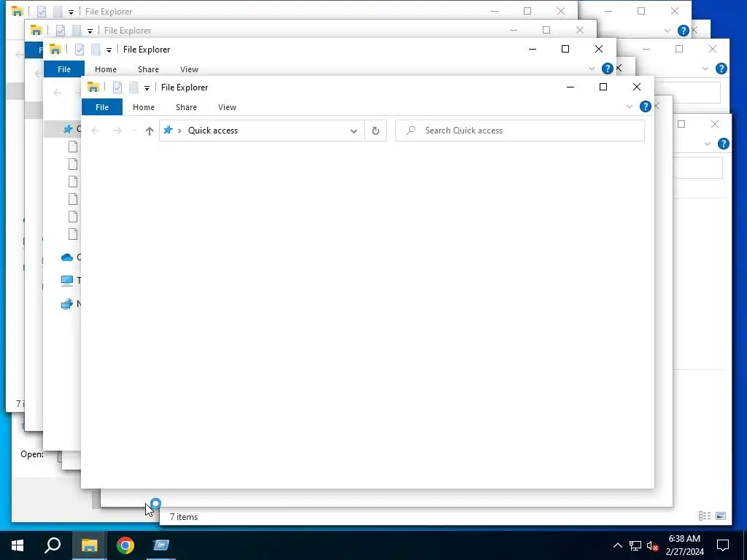
Task: Click New folder icon in window directly behind front
Action: point(96,49)
